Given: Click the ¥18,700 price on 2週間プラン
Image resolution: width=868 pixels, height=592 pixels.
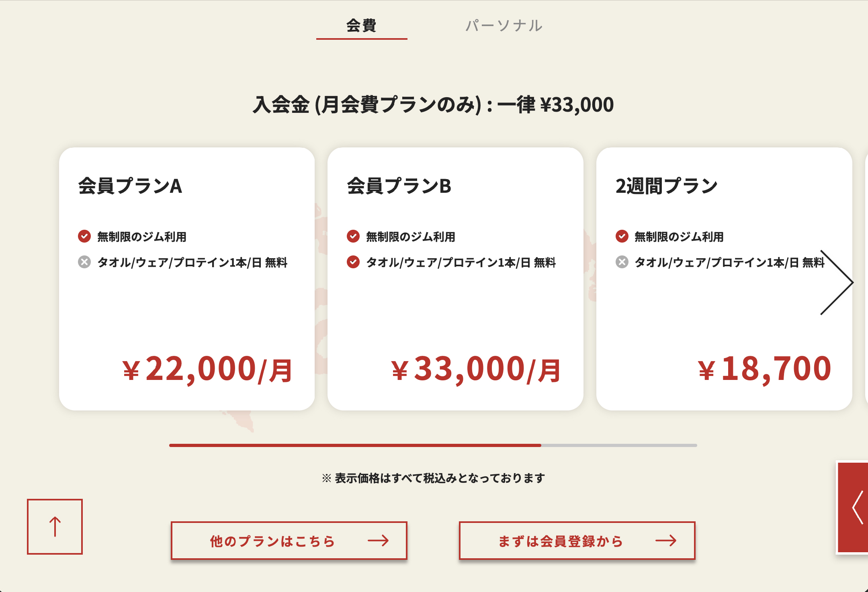Looking at the screenshot, I should point(764,369).
